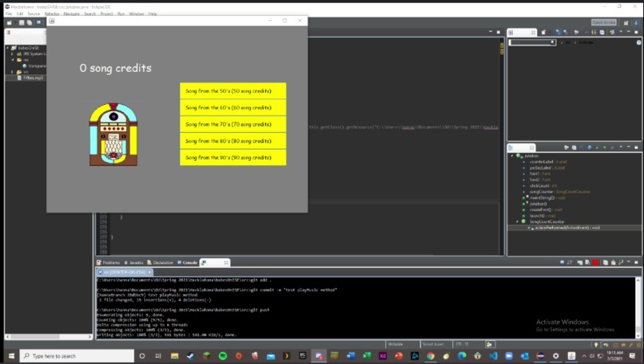
Task: Open the Windows Task View button
Action: (x=158, y=356)
